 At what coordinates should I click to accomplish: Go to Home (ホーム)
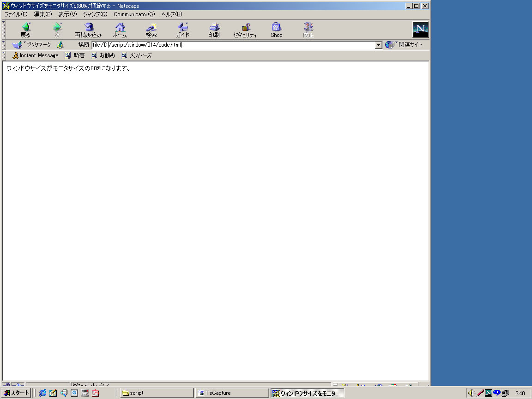click(120, 30)
